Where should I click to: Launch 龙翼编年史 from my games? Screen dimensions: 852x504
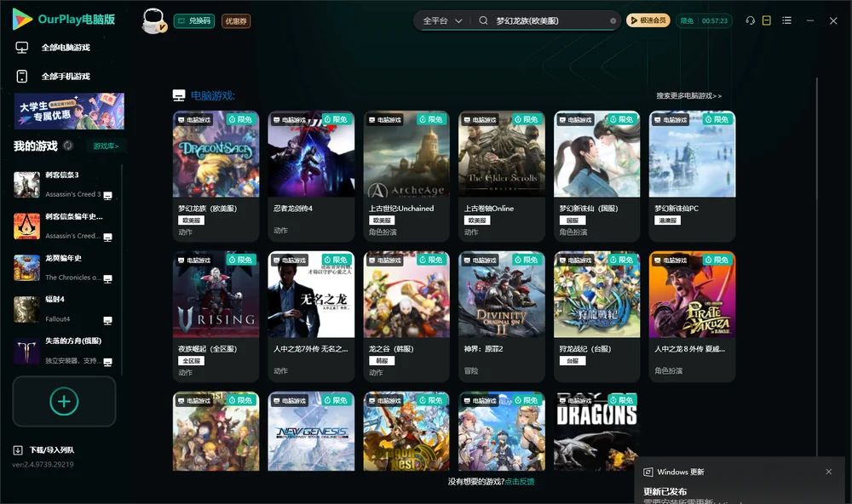click(63, 267)
